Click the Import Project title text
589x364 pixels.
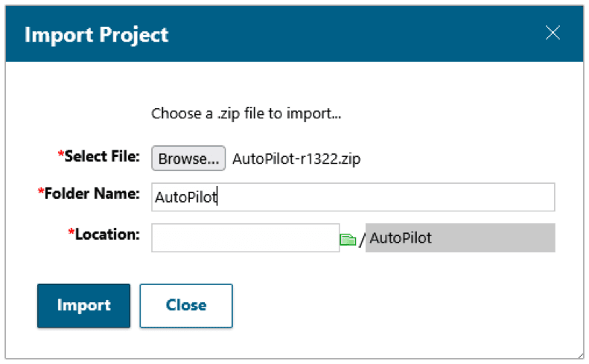click(97, 34)
